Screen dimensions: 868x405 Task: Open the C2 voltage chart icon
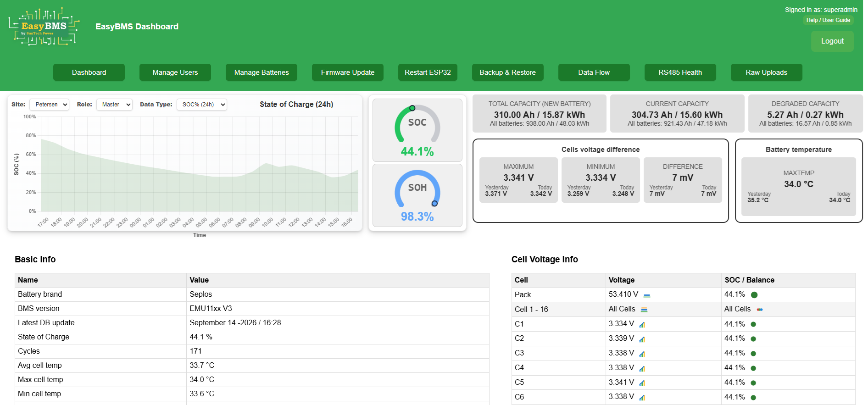pos(642,339)
